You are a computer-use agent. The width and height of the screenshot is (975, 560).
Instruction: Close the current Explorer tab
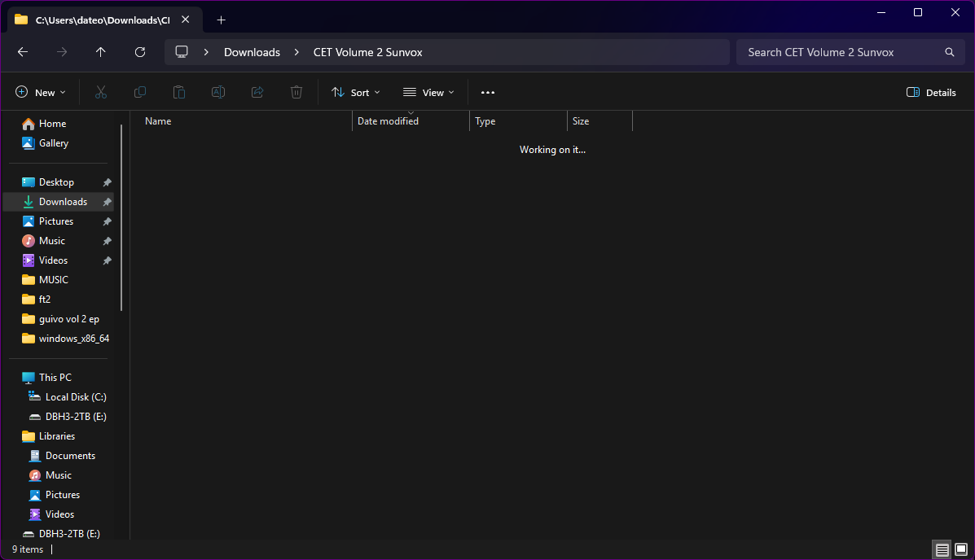[185, 20]
